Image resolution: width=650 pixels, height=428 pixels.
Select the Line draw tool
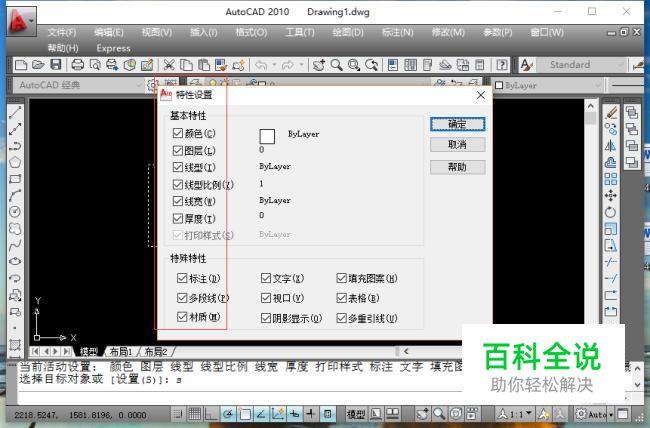coord(15,112)
